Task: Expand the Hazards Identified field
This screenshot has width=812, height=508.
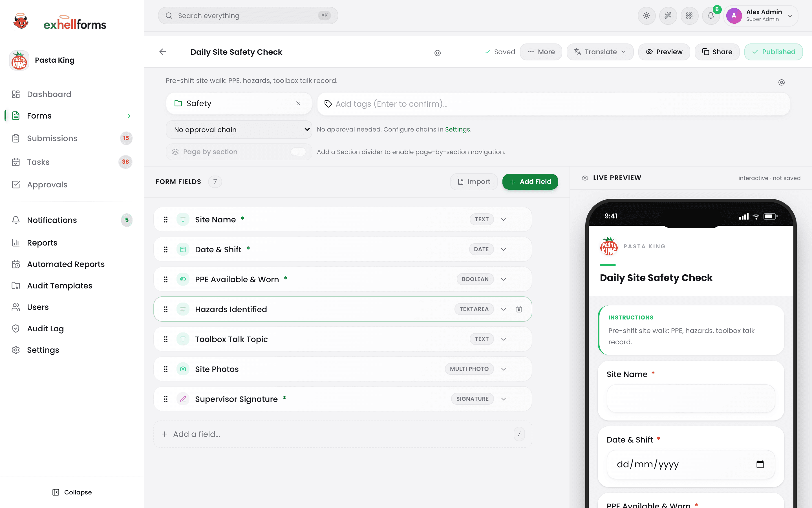Action: pyautogui.click(x=503, y=309)
